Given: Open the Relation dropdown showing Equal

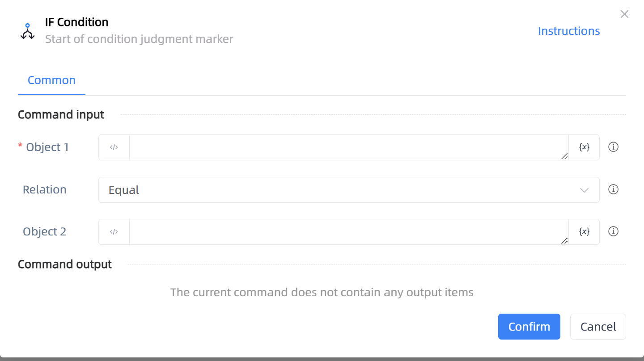Looking at the screenshot, I should [x=349, y=190].
